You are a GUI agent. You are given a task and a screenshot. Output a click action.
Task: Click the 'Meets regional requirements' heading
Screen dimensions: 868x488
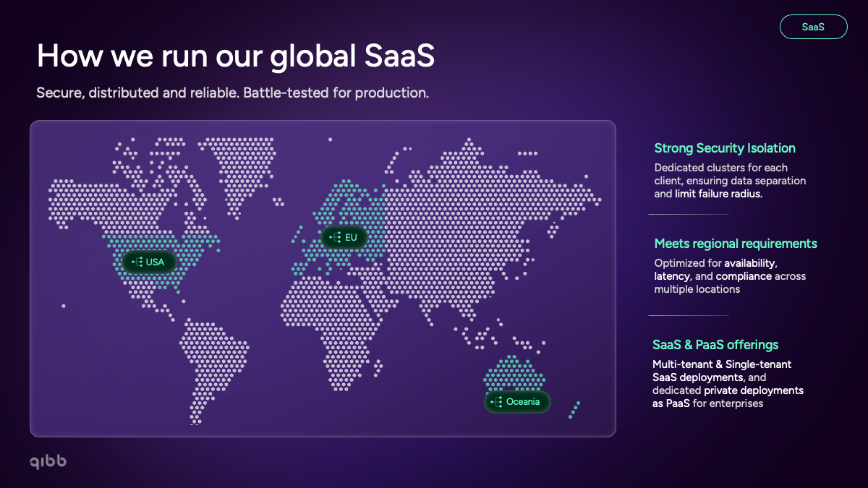[x=736, y=244]
